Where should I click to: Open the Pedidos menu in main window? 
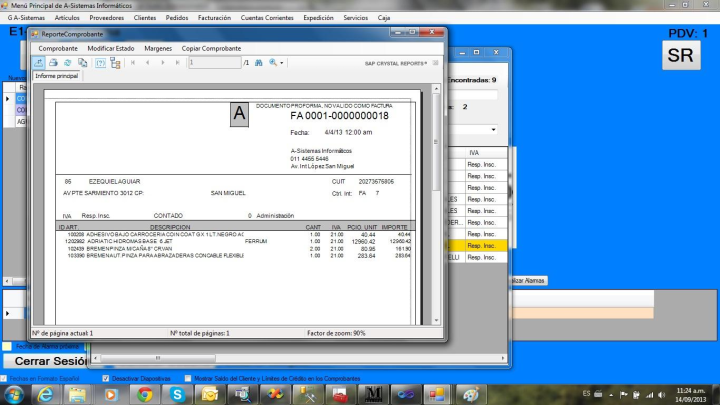(x=177, y=17)
